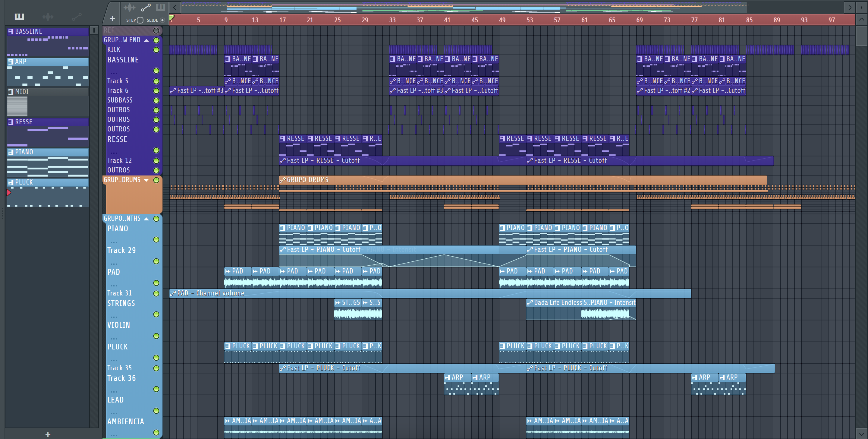Select the ST..GS strings audio clip
This screenshot has height=439, width=868.
coord(348,309)
